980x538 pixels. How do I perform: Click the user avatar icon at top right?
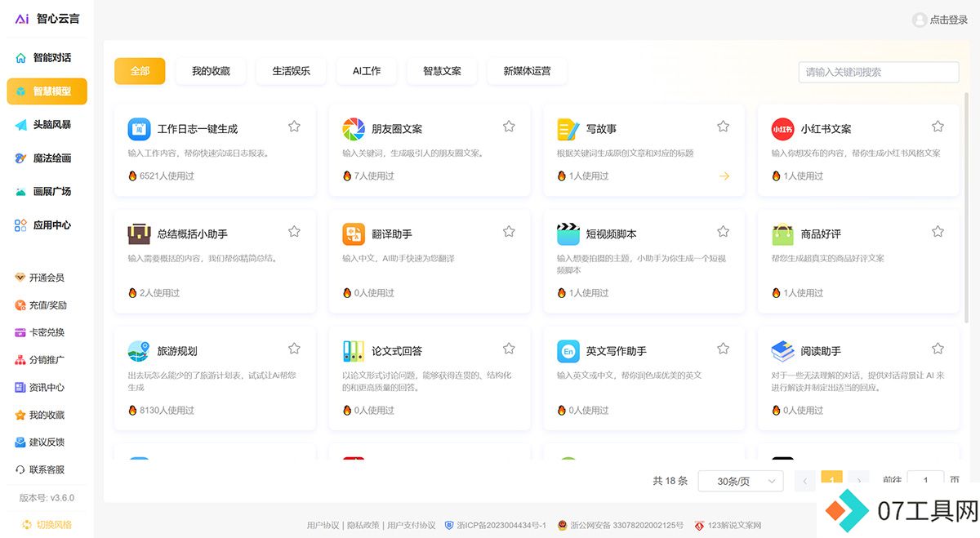(920, 20)
